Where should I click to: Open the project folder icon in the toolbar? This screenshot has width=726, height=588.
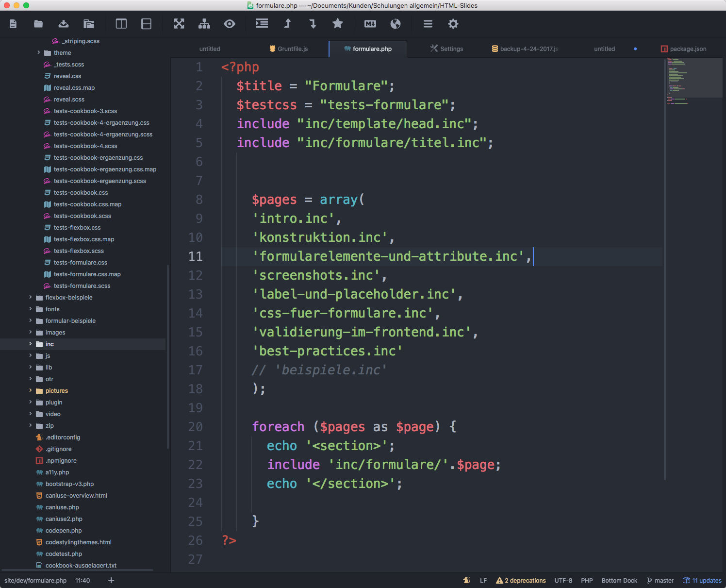click(89, 24)
